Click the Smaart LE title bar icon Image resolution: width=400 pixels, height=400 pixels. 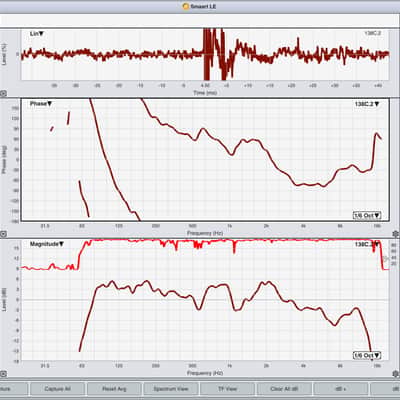click(x=186, y=6)
